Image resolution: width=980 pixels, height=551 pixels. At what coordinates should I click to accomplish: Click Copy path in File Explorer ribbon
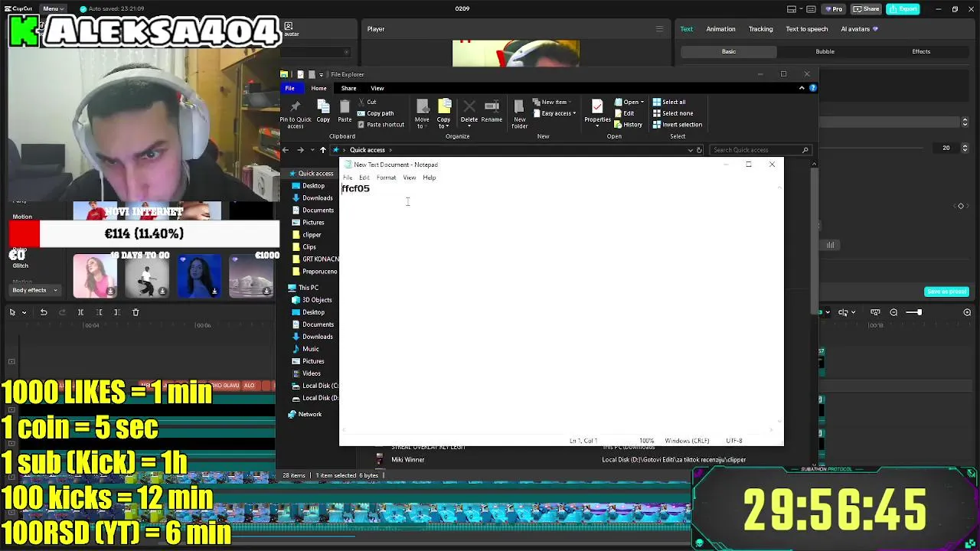click(x=375, y=113)
